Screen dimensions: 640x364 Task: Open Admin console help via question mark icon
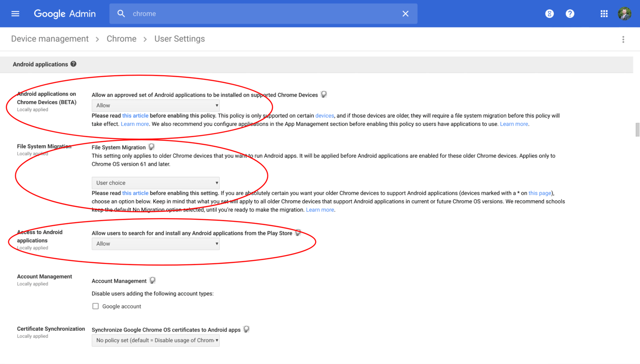coord(570,13)
